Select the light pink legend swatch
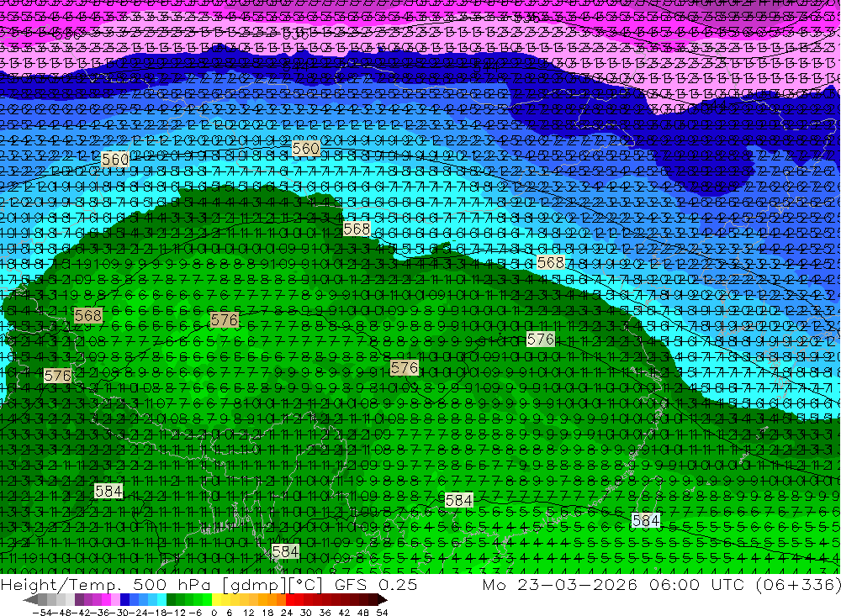The image size is (841, 616). [x=115, y=600]
